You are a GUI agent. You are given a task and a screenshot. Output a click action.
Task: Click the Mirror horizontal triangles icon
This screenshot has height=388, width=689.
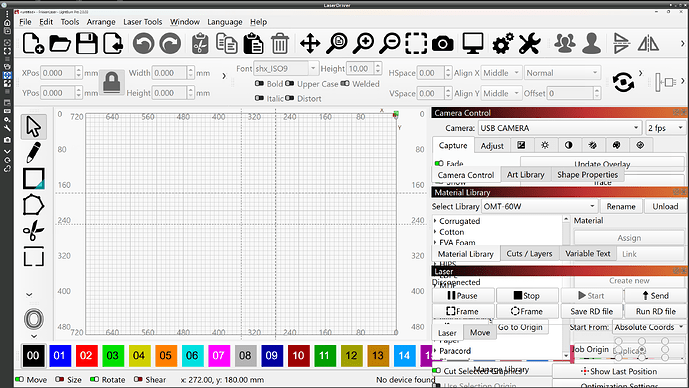point(649,44)
